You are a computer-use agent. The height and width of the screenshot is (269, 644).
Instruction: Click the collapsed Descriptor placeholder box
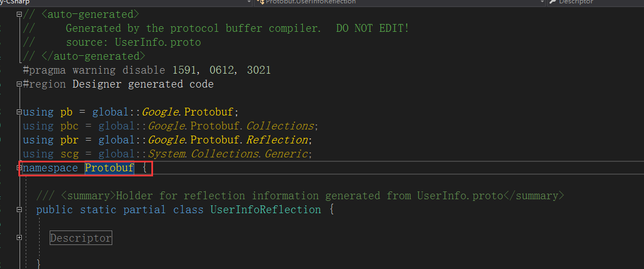[x=81, y=238]
